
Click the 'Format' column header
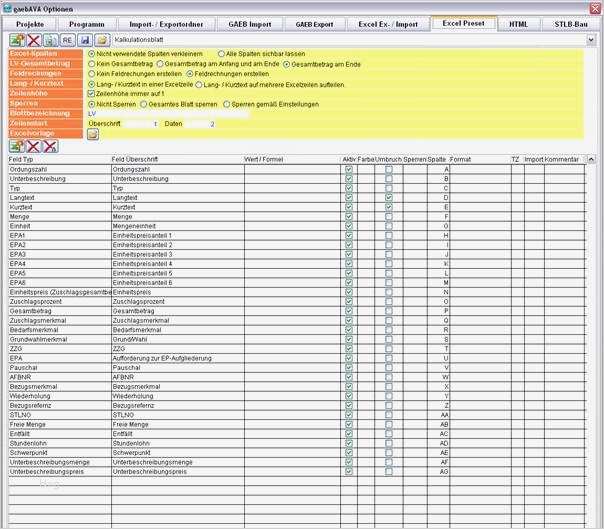[x=460, y=159]
